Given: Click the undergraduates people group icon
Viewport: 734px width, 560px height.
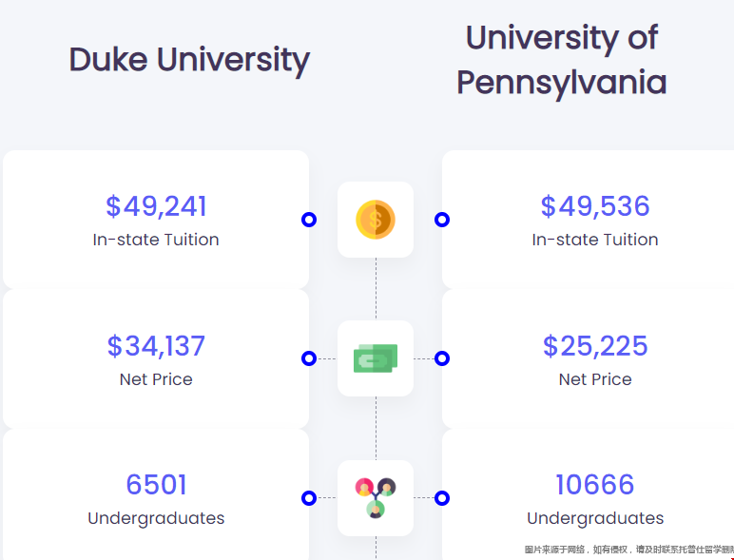Looking at the screenshot, I should coord(376,498).
